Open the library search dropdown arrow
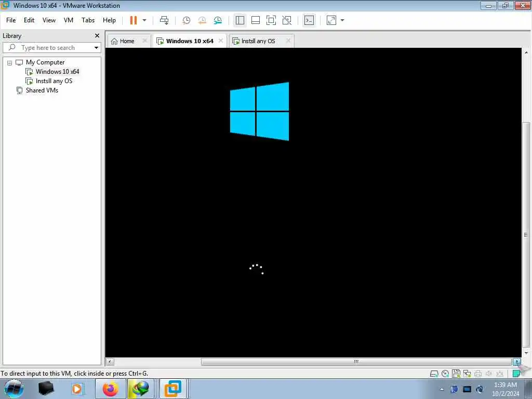 [x=96, y=48]
